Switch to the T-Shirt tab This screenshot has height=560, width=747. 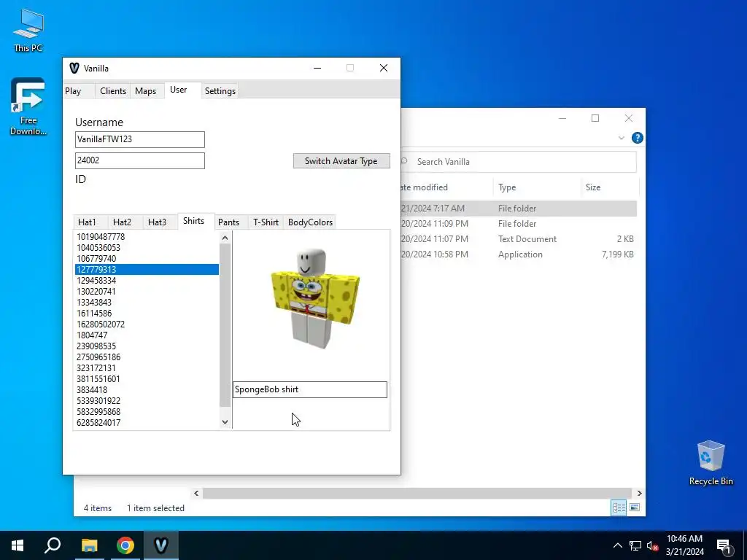tap(266, 222)
